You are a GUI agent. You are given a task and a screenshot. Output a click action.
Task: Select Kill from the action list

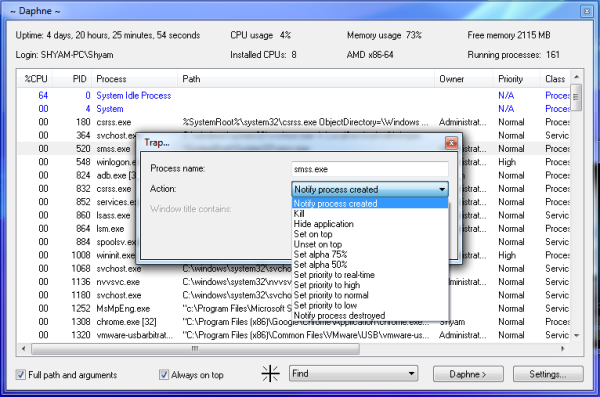click(x=299, y=214)
